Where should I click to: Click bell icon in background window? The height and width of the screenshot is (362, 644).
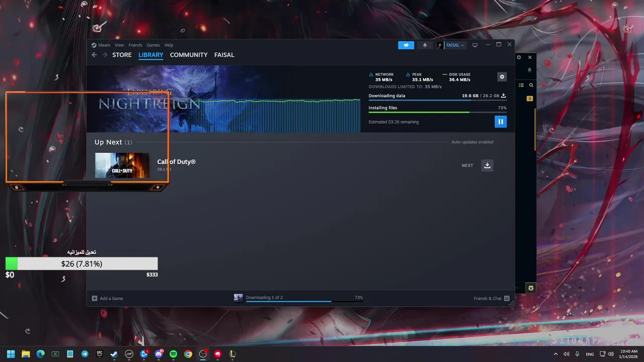coord(530,70)
